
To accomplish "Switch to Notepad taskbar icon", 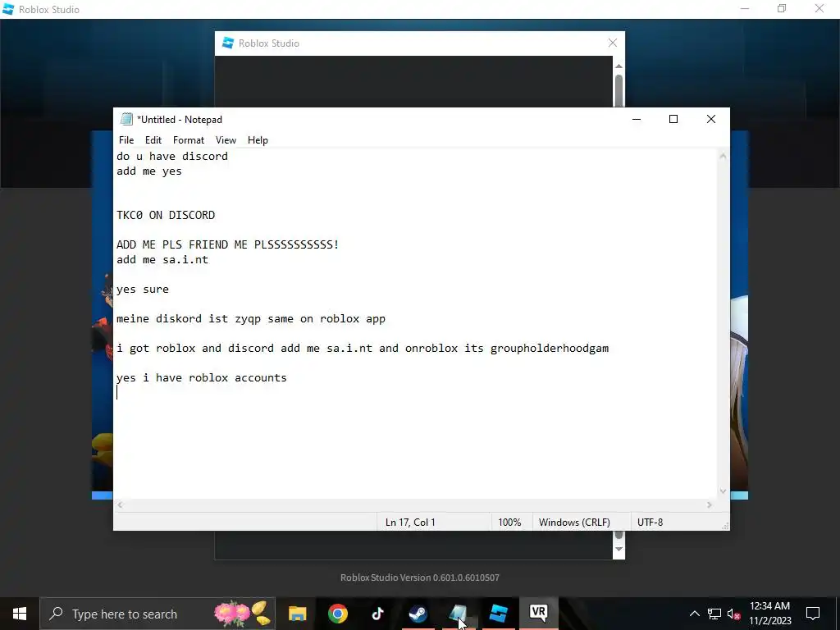I will pyautogui.click(x=458, y=614).
